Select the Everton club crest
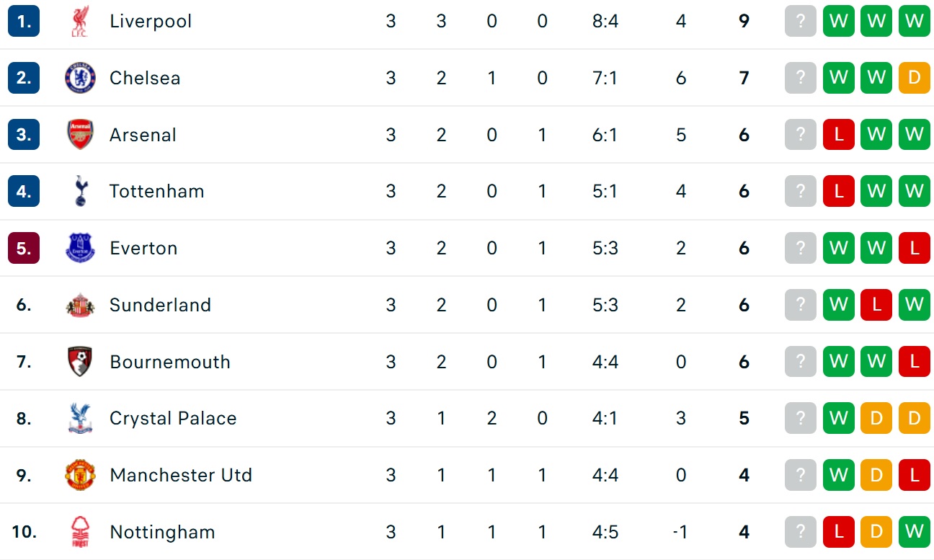The width and height of the screenshot is (934, 560). click(80, 248)
